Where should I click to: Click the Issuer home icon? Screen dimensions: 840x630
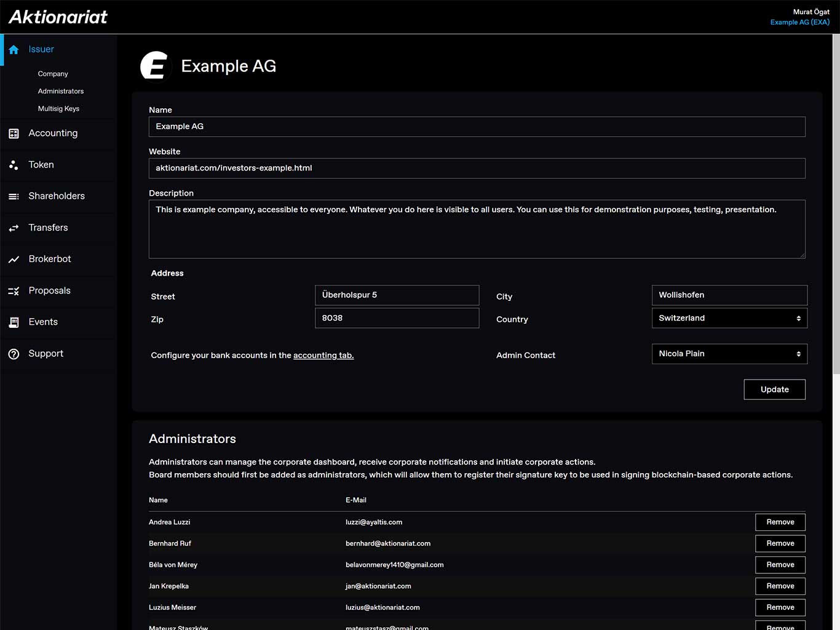click(14, 50)
